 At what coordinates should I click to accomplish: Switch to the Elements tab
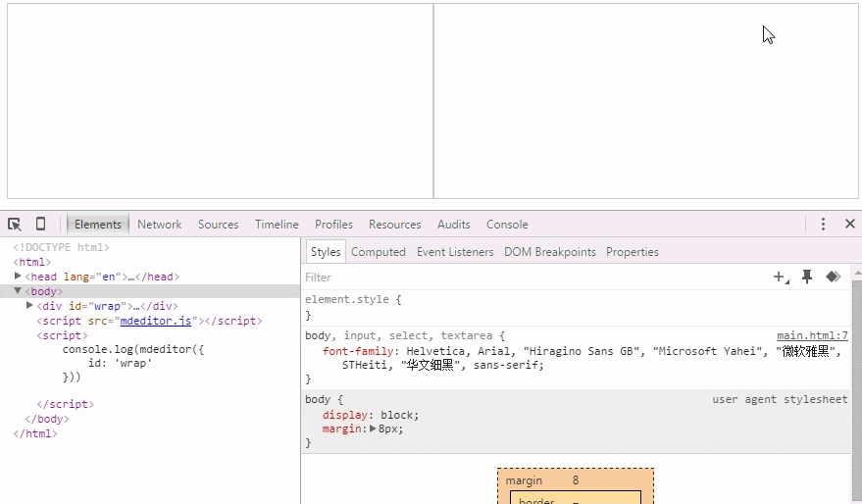(98, 225)
